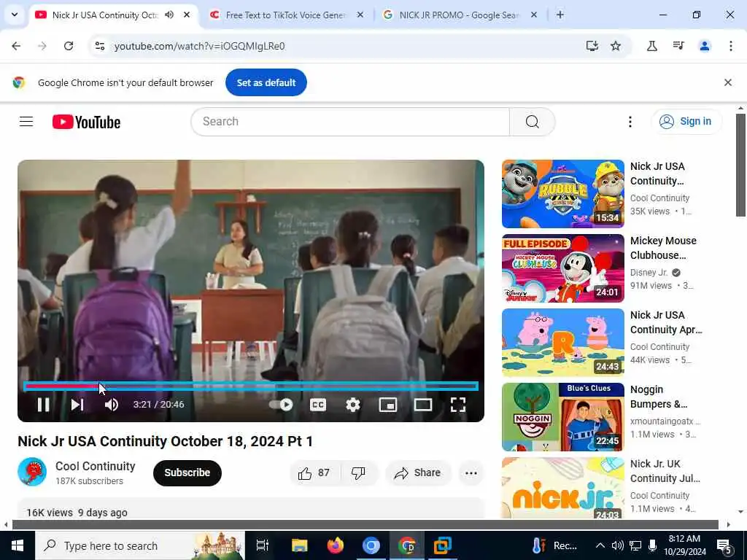Open Mickey Mouse Clubhouse title link
This screenshot has width=747, height=560.
click(x=663, y=248)
